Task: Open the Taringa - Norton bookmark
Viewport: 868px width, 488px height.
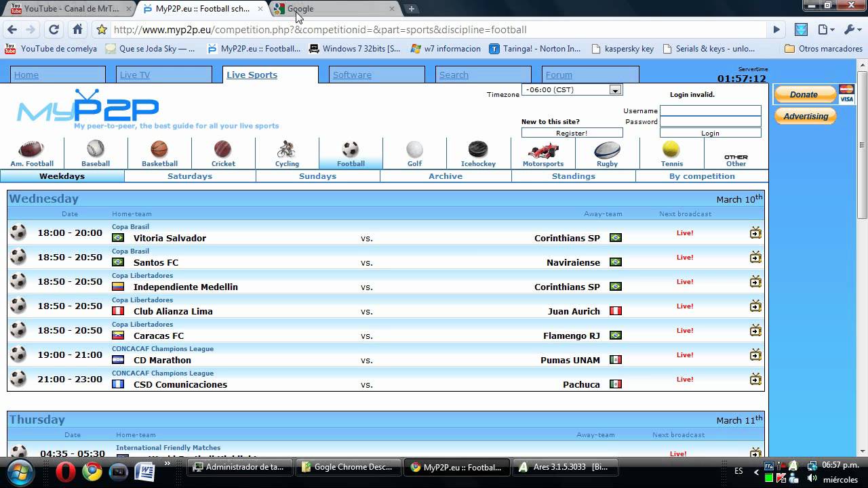Action: (x=535, y=49)
